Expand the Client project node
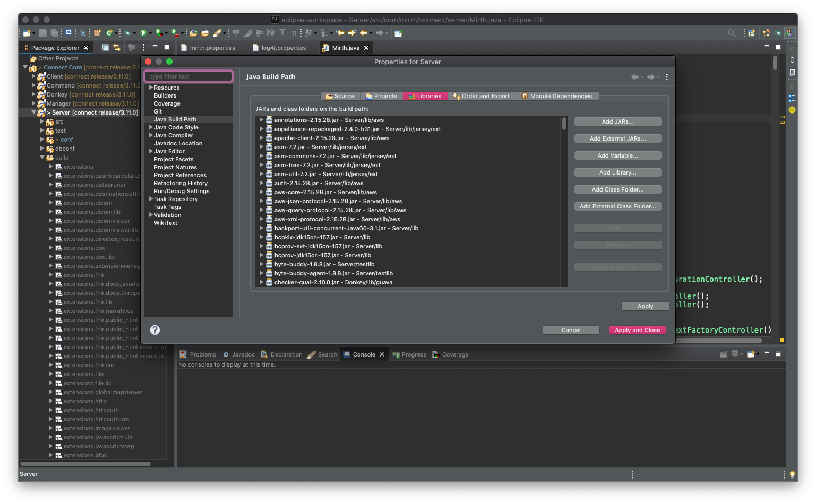This screenshot has width=816, height=504. (x=34, y=76)
